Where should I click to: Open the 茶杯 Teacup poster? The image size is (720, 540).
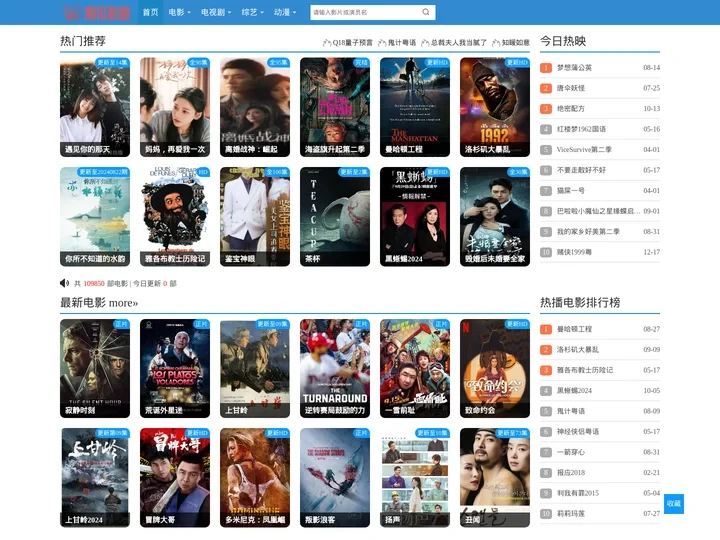(x=335, y=217)
